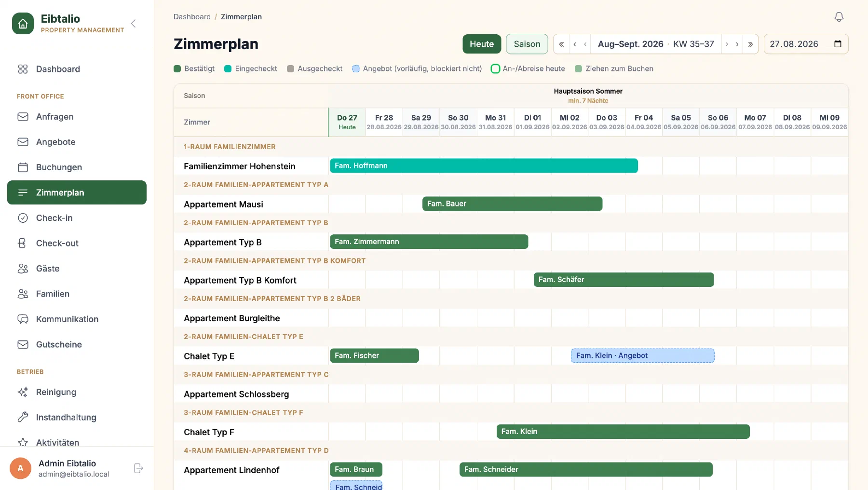Toggle the Saison button

pyautogui.click(x=527, y=44)
